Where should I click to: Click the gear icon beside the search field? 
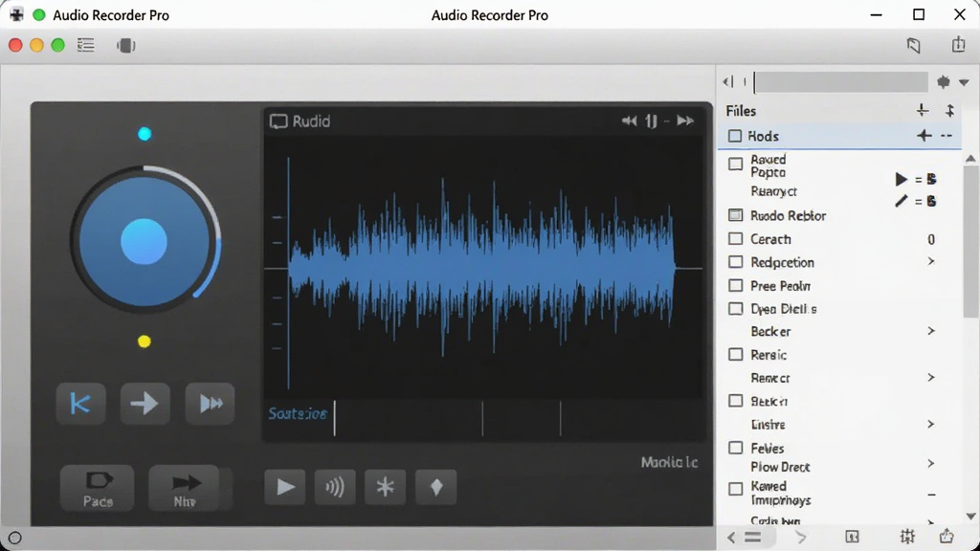click(943, 82)
